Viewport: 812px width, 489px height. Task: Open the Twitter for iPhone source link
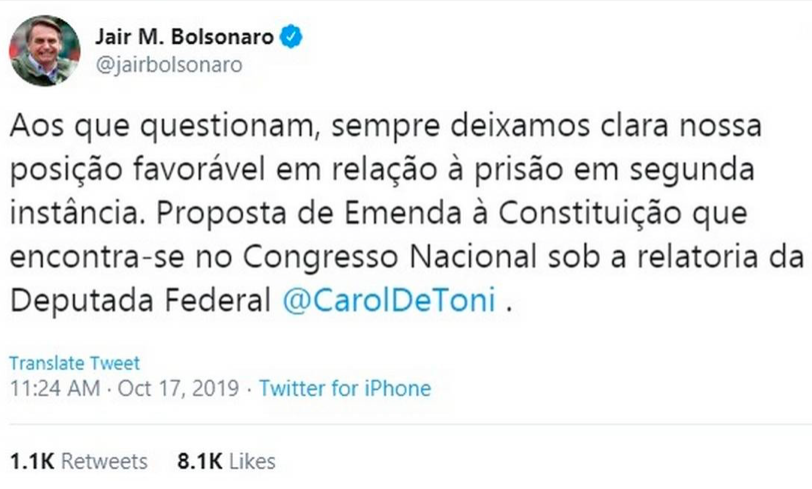click(x=345, y=388)
